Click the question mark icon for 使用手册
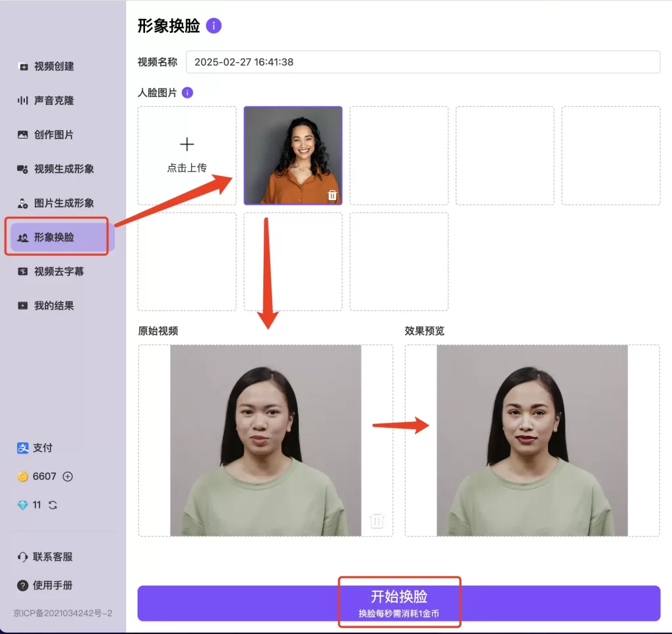This screenshot has height=634, width=672. (23, 585)
